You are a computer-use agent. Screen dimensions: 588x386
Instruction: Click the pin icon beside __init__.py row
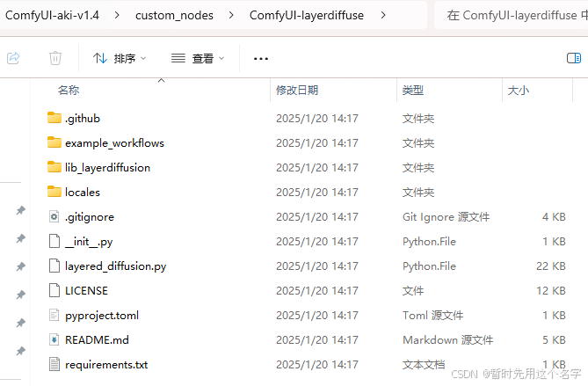click(x=20, y=238)
